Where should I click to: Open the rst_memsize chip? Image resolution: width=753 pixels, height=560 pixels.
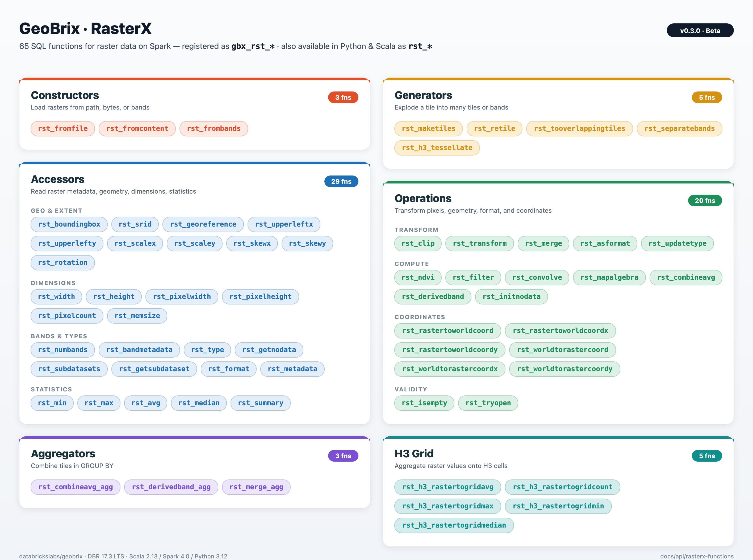[x=137, y=316]
